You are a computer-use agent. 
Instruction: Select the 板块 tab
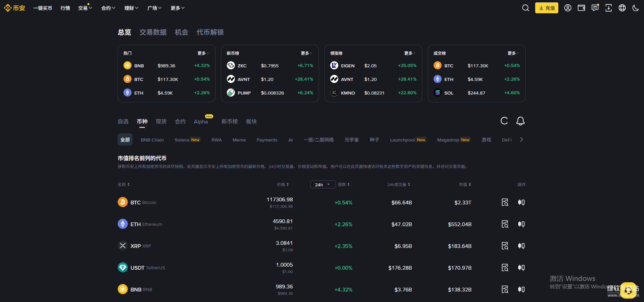pos(251,121)
